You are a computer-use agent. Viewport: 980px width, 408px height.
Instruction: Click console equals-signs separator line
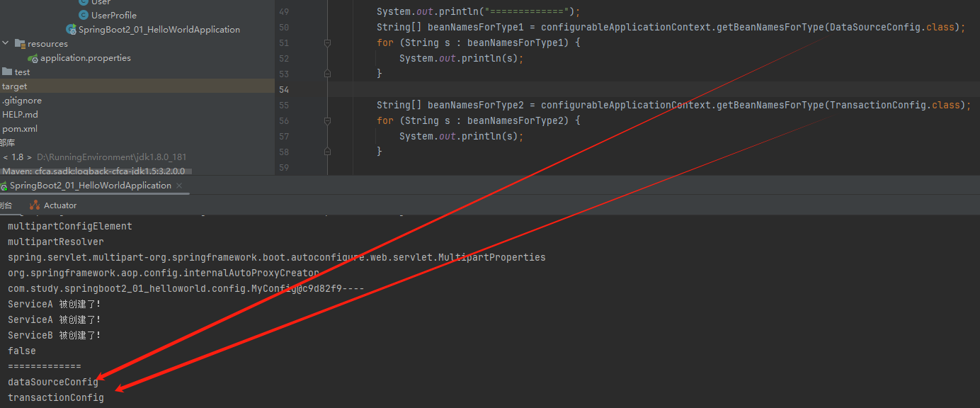(x=45, y=366)
